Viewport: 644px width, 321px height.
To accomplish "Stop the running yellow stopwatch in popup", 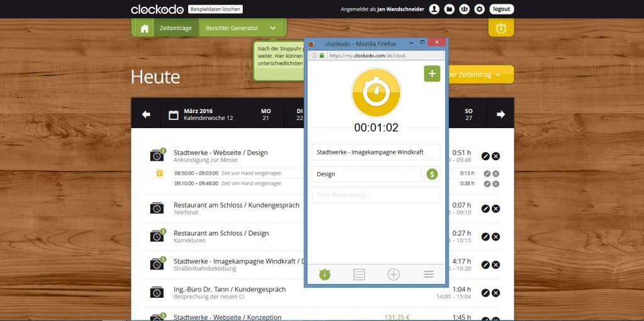I will (376, 93).
